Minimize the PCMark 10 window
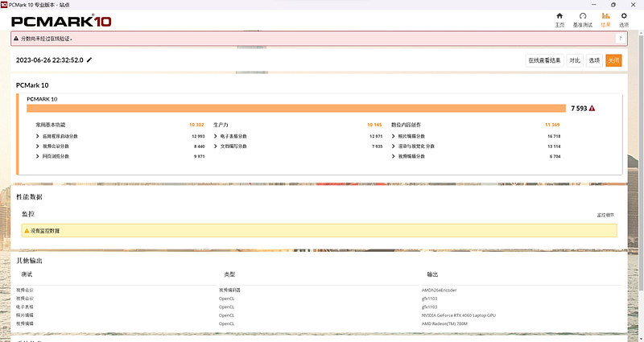This screenshot has height=342, width=644. click(x=594, y=5)
